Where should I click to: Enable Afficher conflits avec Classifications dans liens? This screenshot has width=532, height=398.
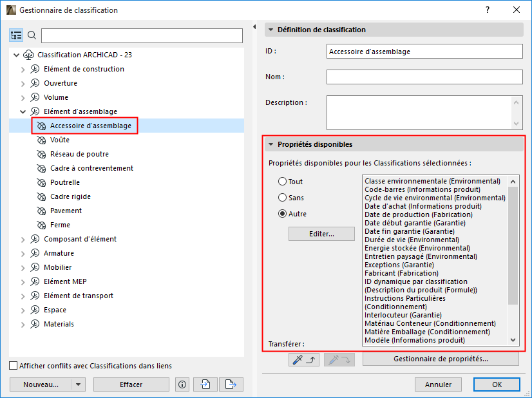click(x=14, y=366)
